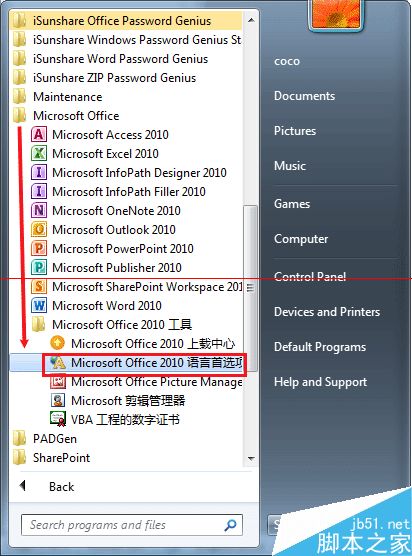Open Microsoft Outlook 2010 icon
Viewport: 412px width, 556px height.
pyautogui.click(x=39, y=229)
